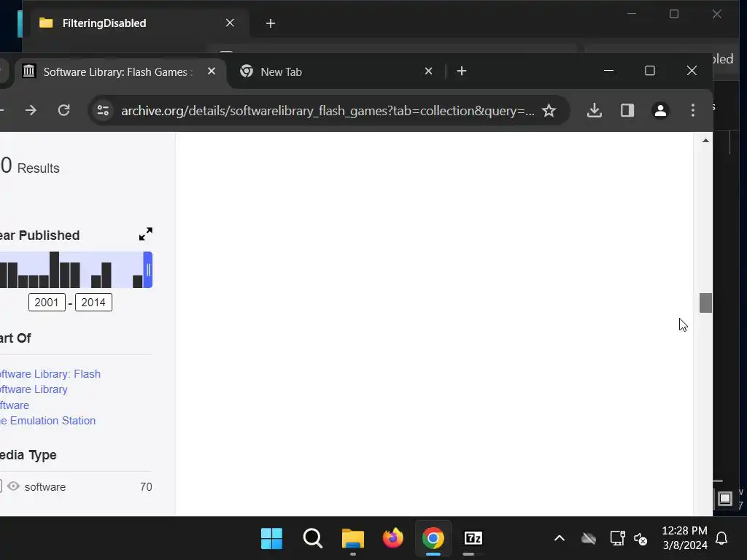The width and height of the screenshot is (747, 560).
Task: Reload the archive.org page
Action: point(64,111)
